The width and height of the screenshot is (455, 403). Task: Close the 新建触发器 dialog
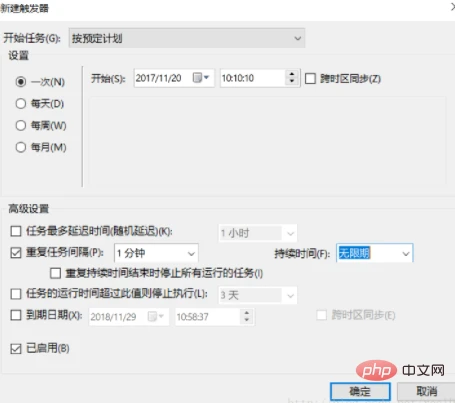point(453,7)
